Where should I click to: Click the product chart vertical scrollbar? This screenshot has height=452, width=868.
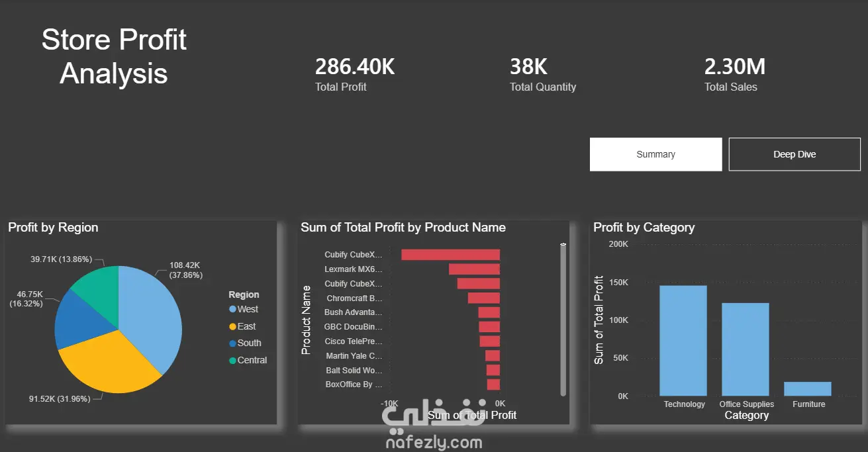(563, 320)
